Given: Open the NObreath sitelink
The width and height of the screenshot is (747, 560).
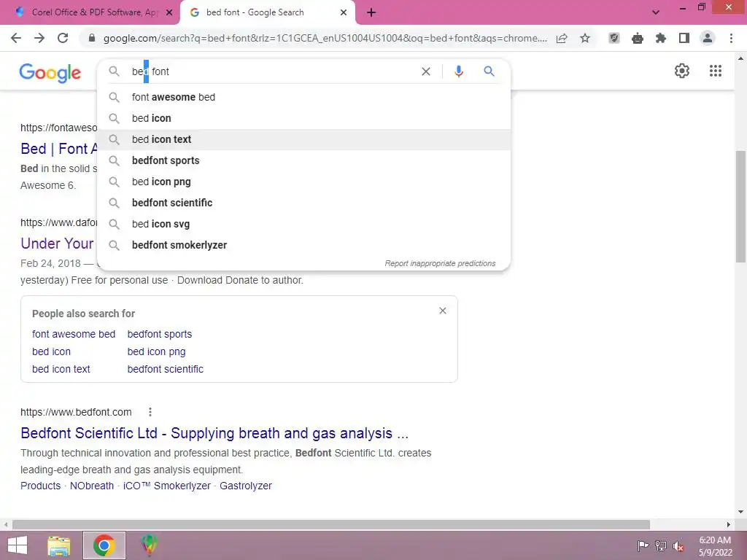Looking at the screenshot, I should pos(92,486).
